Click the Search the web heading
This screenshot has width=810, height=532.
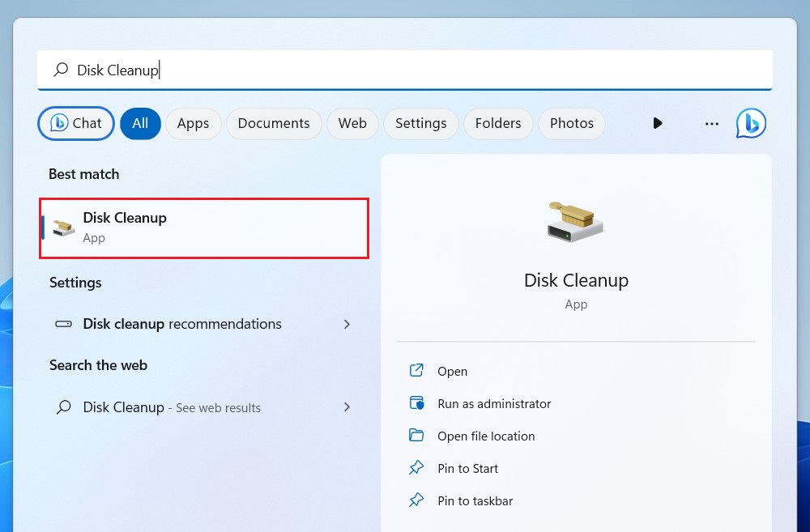click(x=98, y=365)
